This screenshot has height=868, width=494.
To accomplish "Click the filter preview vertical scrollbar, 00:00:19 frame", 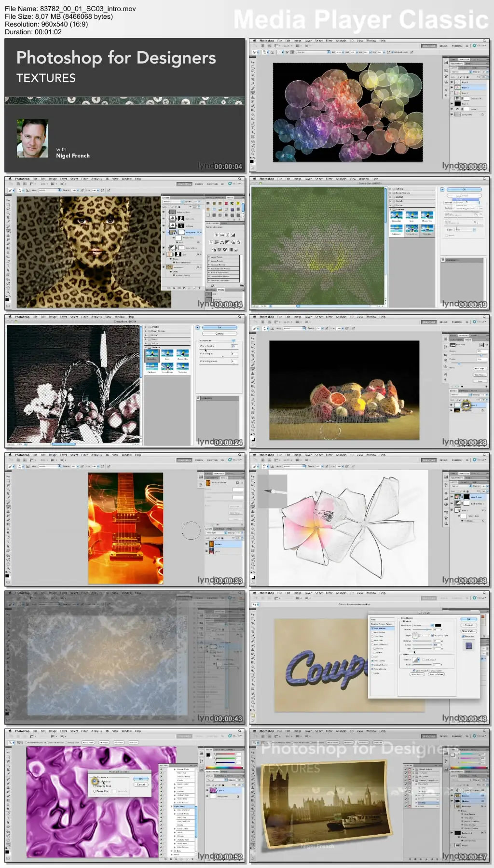I will pyautogui.click(x=385, y=245).
